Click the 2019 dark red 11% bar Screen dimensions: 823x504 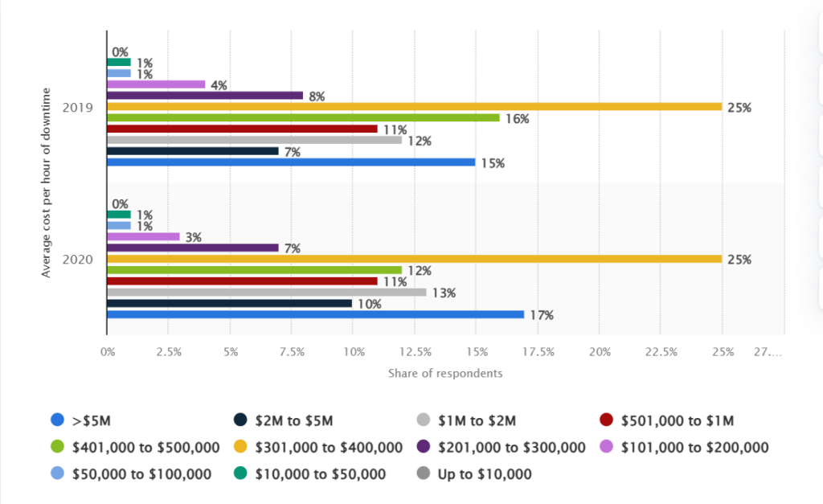click(242, 129)
